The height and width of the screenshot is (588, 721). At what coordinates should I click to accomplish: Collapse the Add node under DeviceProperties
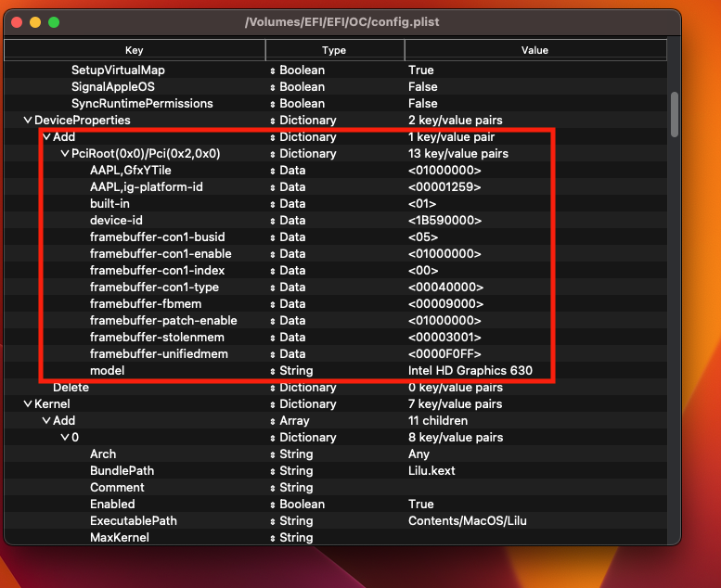tap(46, 137)
